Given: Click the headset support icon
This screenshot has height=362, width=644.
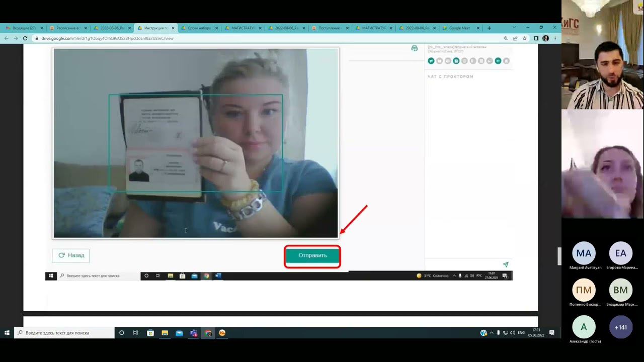Looking at the screenshot, I should coord(415,48).
